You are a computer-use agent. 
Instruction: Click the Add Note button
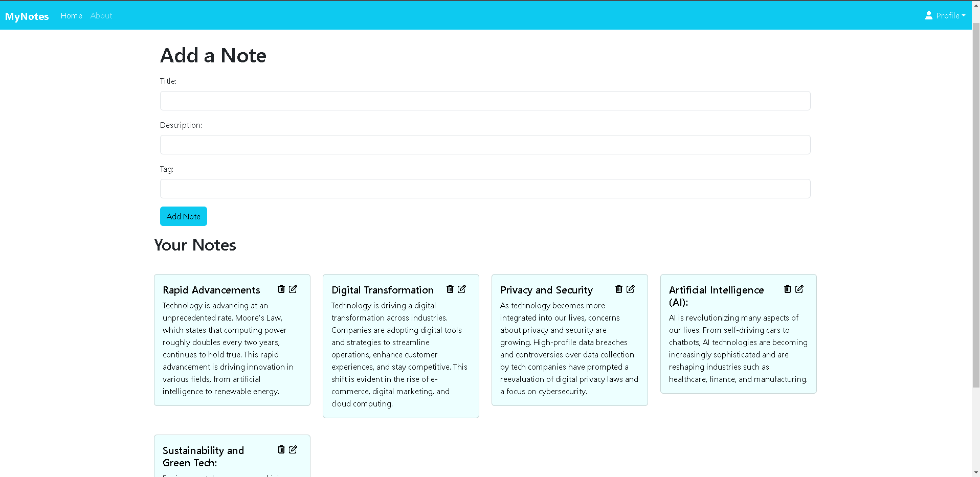point(183,216)
